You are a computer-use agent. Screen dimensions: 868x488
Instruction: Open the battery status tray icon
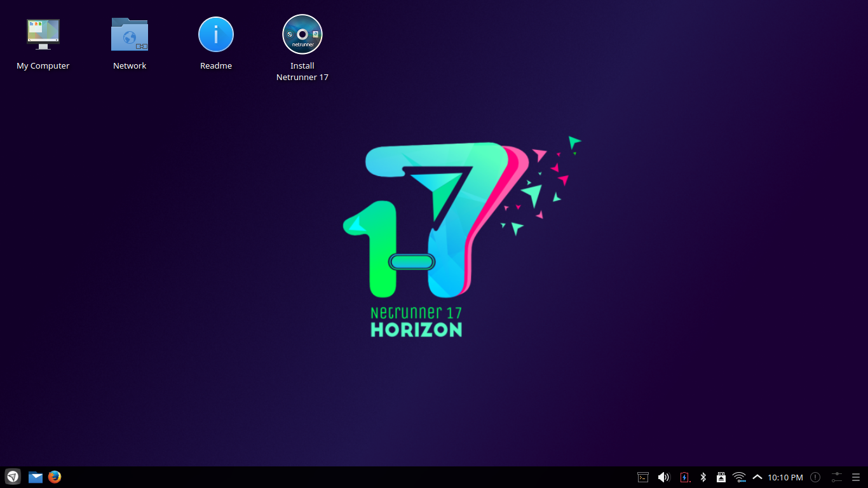tap(684, 477)
